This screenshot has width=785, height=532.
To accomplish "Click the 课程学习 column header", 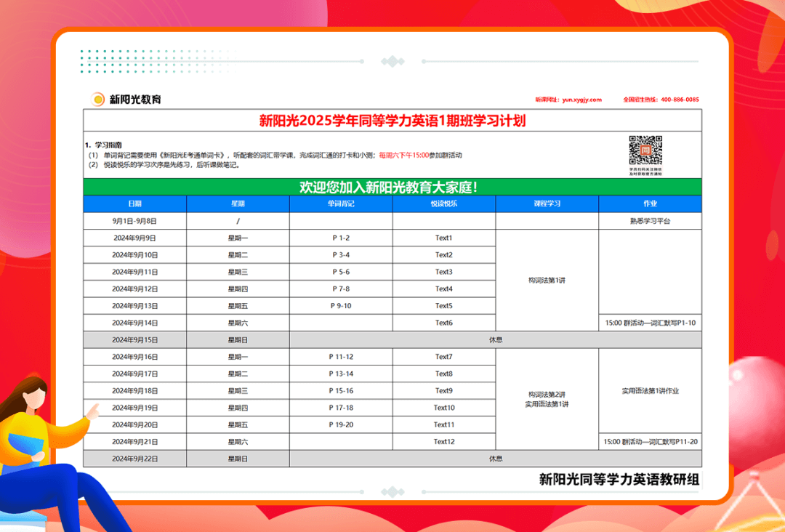I will [x=547, y=203].
